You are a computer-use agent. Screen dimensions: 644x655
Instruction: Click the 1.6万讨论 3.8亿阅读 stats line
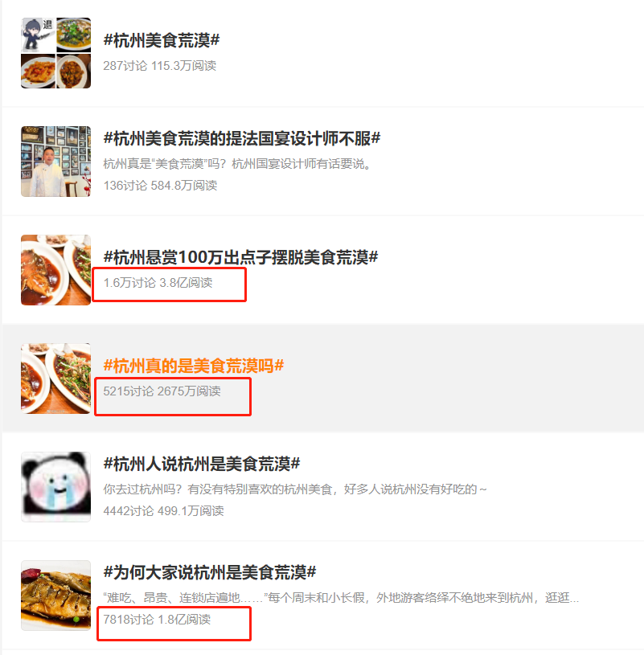coord(158,283)
